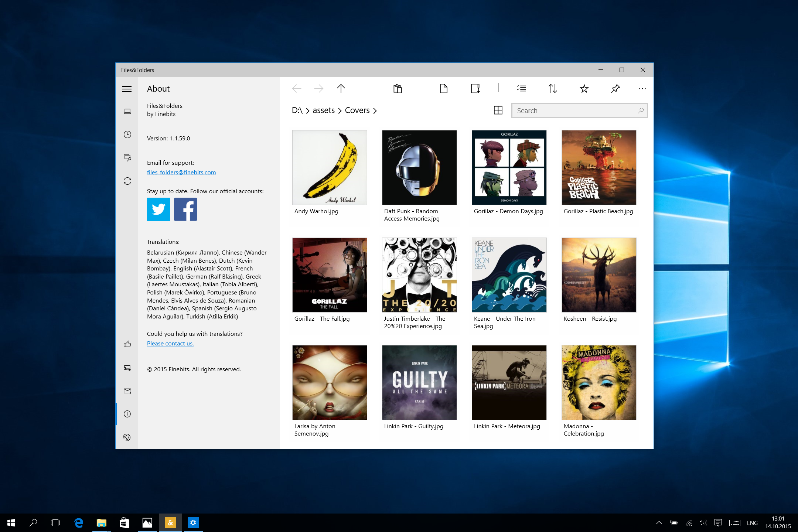Open Action Center notifications icon
The height and width of the screenshot is (532, 798).
(x=718, y=523)
